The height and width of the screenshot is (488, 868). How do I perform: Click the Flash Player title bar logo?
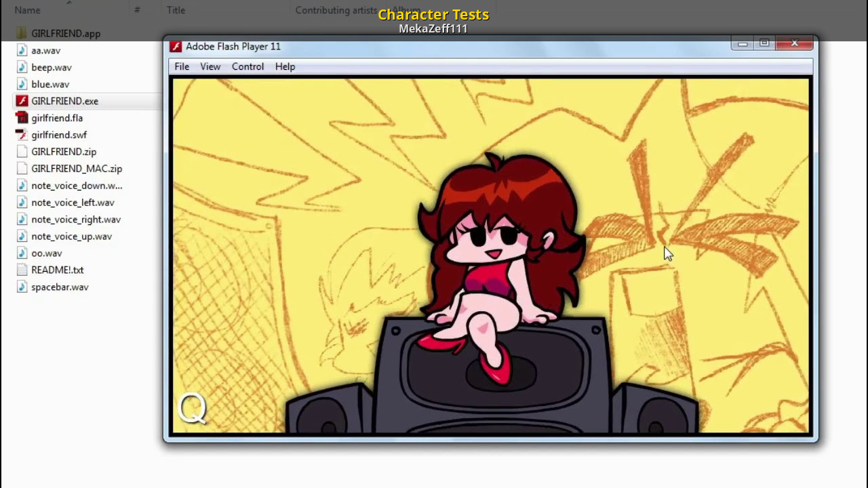176,46
